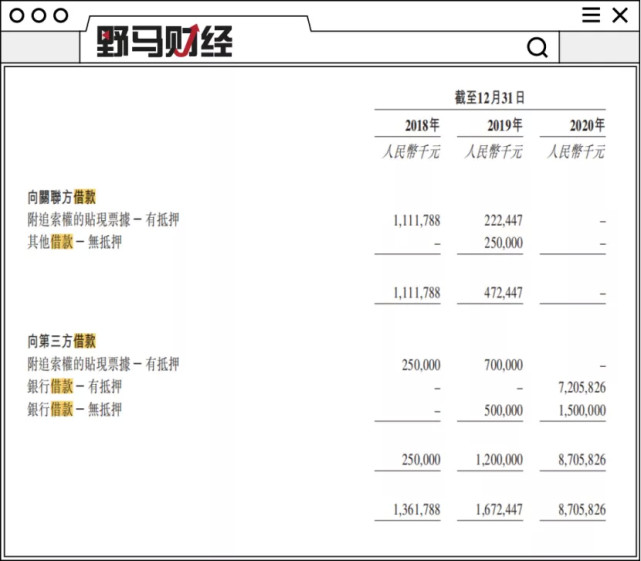Image resolution: width=641 pixels, height=561 pixels.
Task: Click the magnifying glass search icon
Action: 537,47
